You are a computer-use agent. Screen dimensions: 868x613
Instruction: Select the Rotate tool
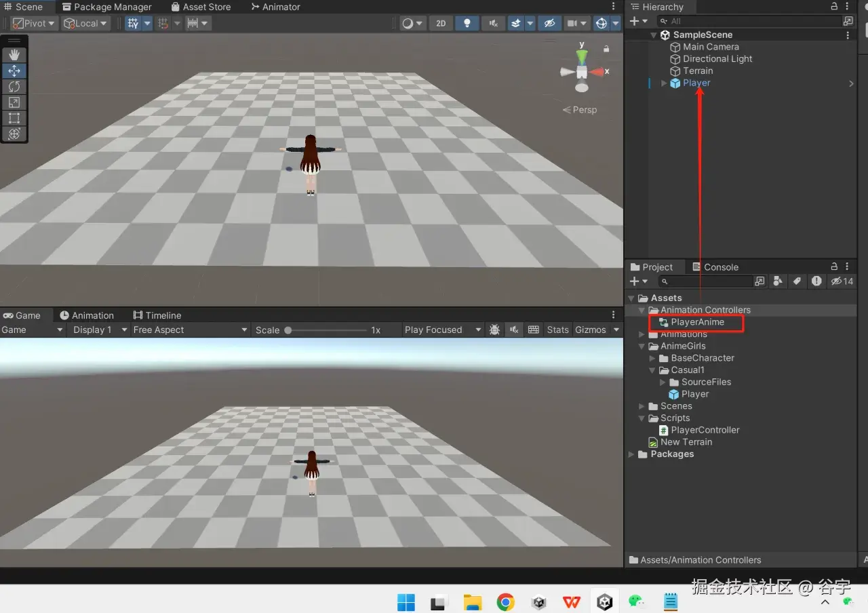click(x=14, y=87)
